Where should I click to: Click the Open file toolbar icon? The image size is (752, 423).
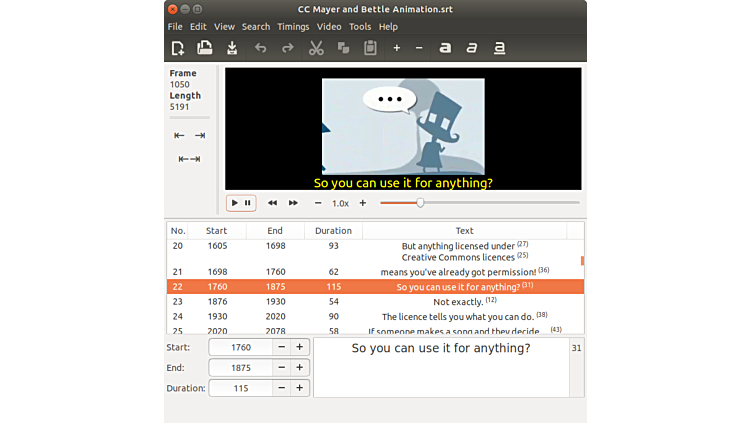[205, 48]
